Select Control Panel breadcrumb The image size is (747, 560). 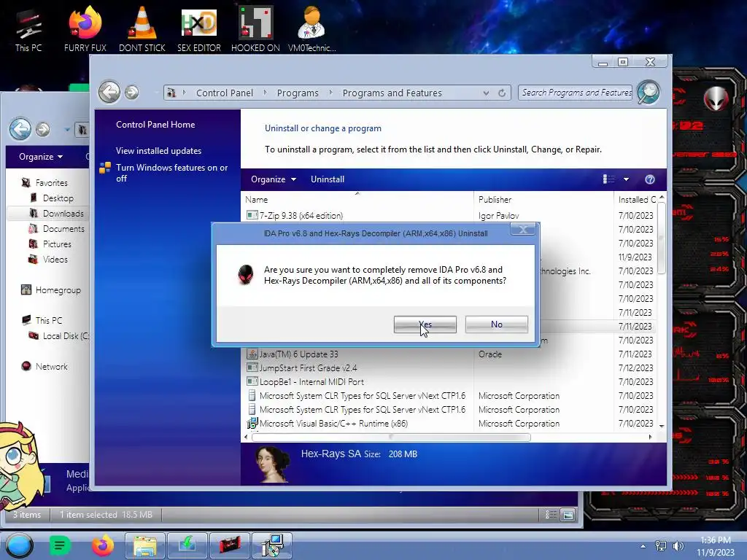(x=225, y=93)
